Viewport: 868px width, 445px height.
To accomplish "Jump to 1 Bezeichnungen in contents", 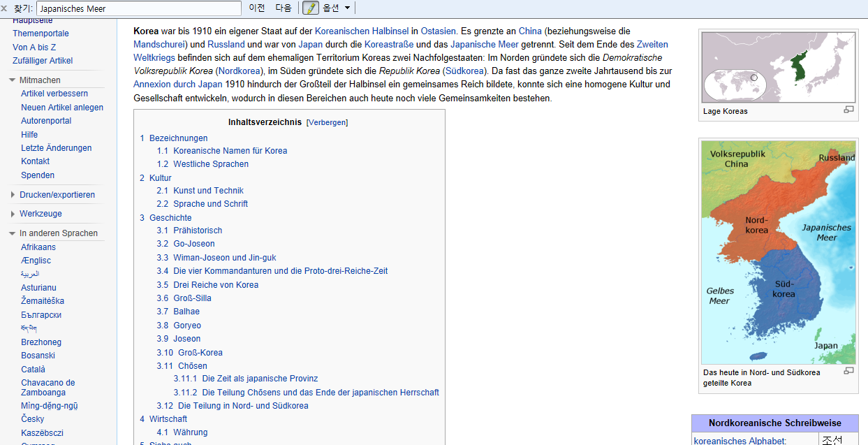I will click(x=174, y=138).
